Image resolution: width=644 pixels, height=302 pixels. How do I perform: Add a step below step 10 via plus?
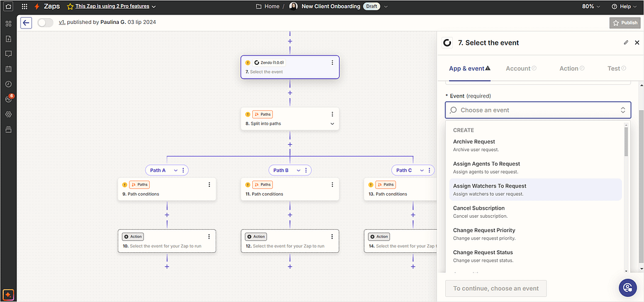[x=167, y=267]
